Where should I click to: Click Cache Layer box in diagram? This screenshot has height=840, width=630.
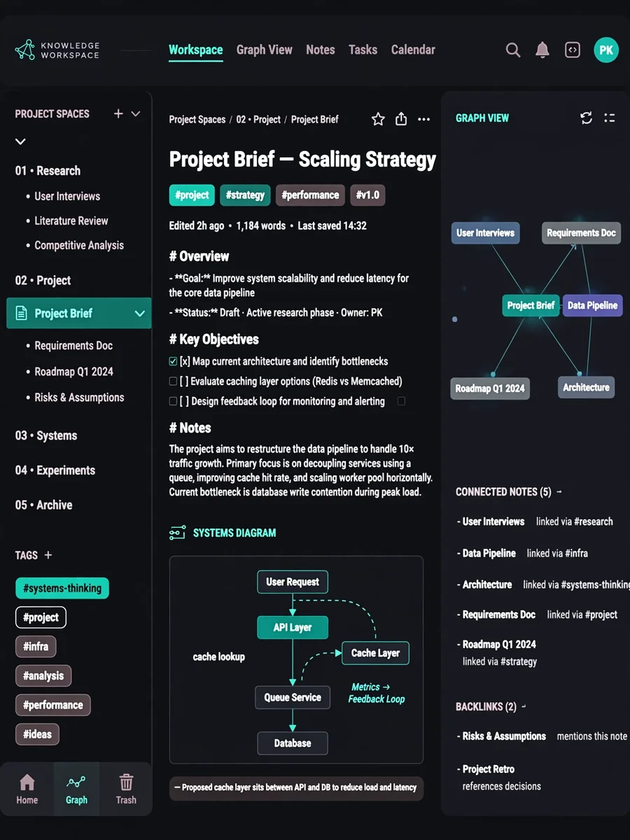375,653
